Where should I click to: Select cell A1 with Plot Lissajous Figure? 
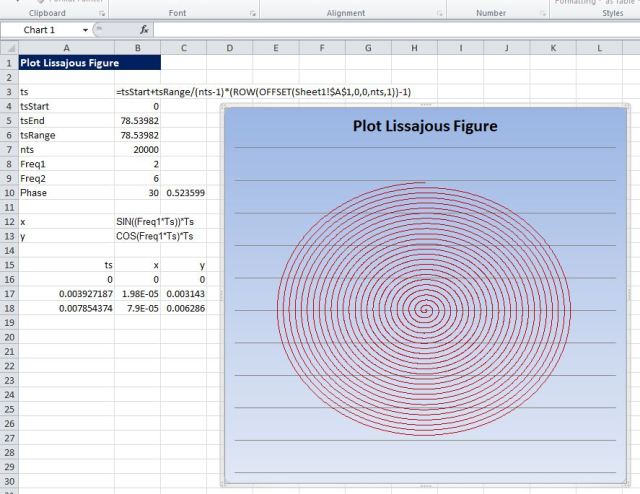click(66, 62)
